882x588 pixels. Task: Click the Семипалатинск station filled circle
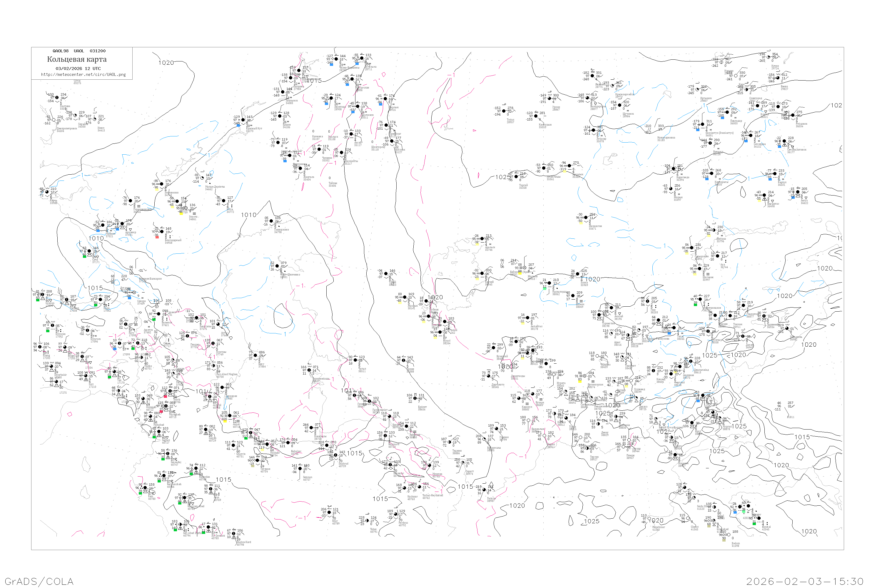click(784, 141)
